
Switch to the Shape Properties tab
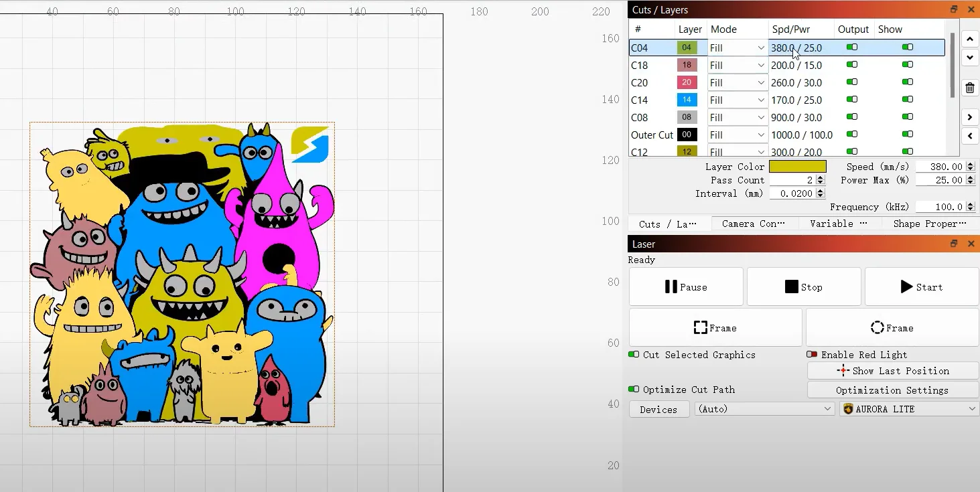[930, 224]
